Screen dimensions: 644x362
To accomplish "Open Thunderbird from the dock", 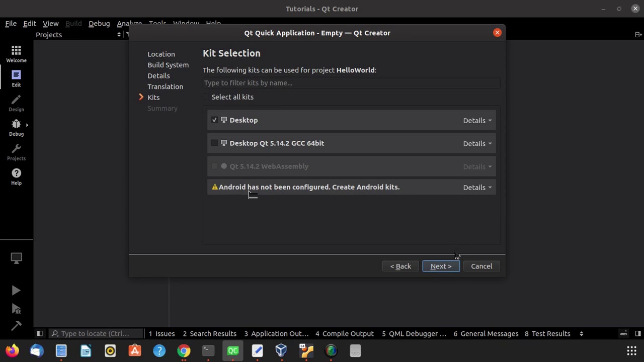I will pyautogui.click(x=37, y=350).
